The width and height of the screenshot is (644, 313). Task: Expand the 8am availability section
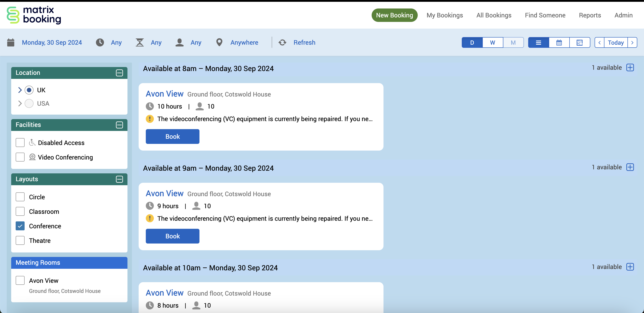630,67
